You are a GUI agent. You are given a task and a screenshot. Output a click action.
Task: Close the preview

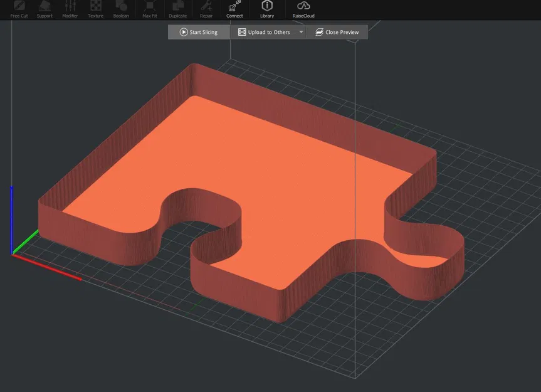coord(337,32)
